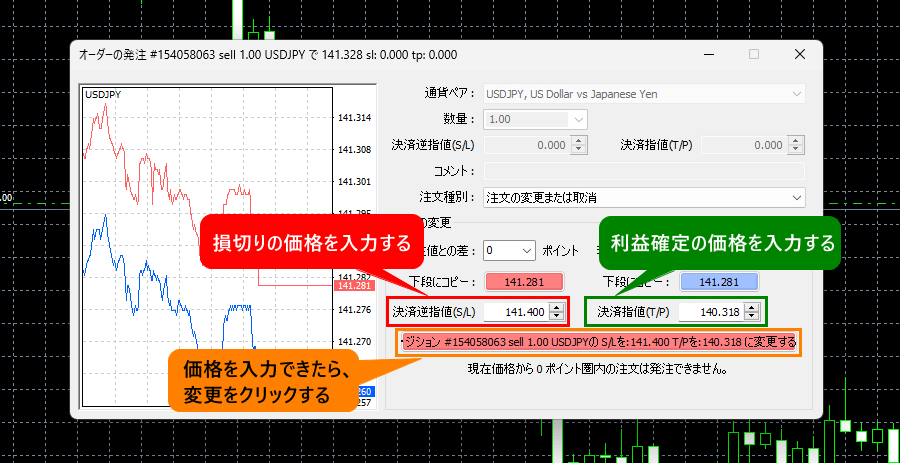Click the 141.276 price on chart axis
The height and width of the screenshot is (463, 900).
coord(355,310)
